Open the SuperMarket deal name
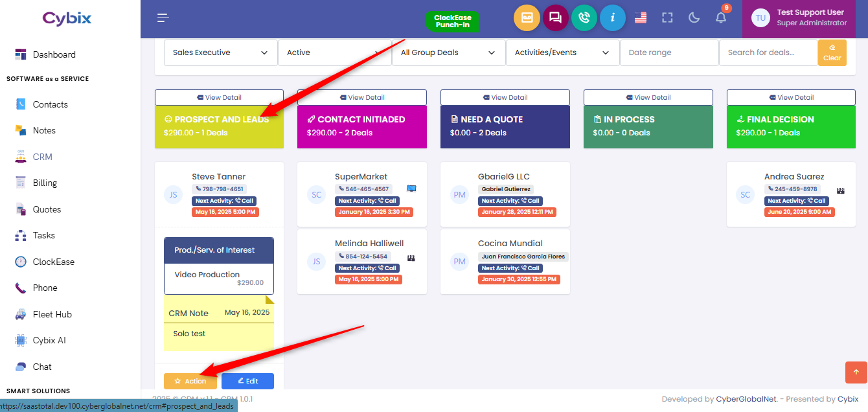868x412 pixels. tap(361, 176)
